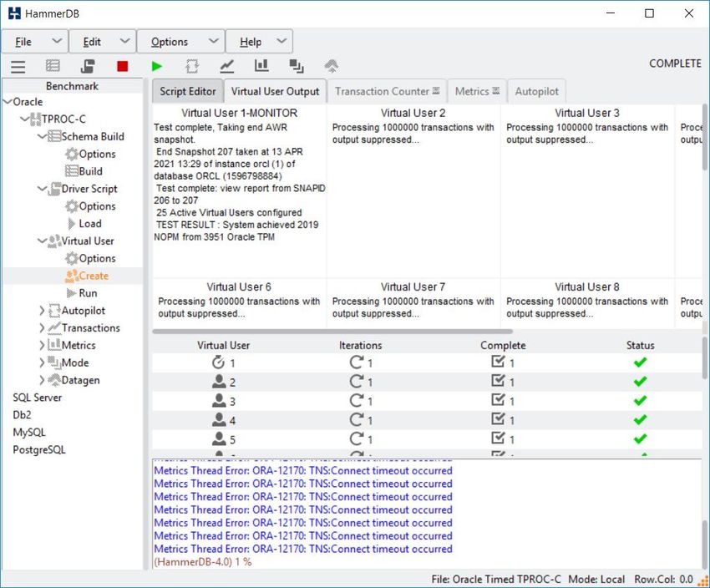Image resolution: width=710 pixels, height=588 pixels.
Task: Open the File menu
Action: (35, 42)
